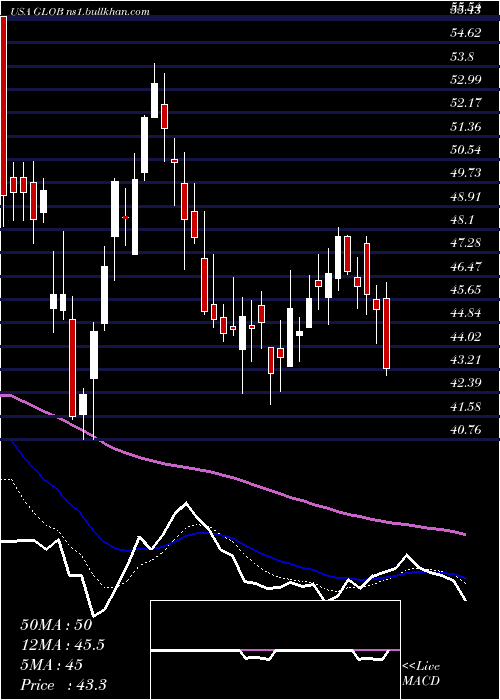Select the 44.84 axis value
This screenshot has height=700, width=500.
pyautogui.click(x=466, y=313)
